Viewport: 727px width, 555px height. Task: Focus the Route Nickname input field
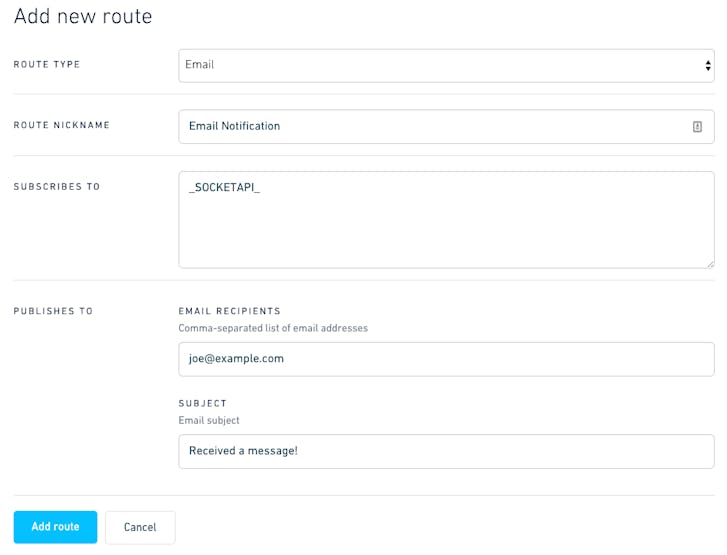[x=446, y=127]
